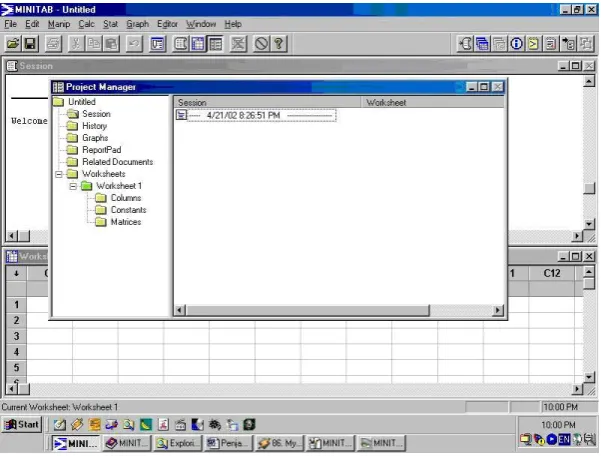This screenshot has width=601, height=456.
Task: Open the File menu
Action: (10, 24)
